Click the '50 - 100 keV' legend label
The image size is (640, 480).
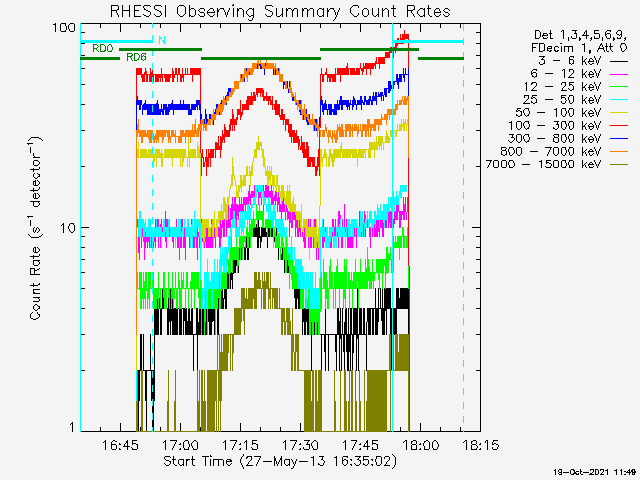pyautogui.click(x=558, y=113)
